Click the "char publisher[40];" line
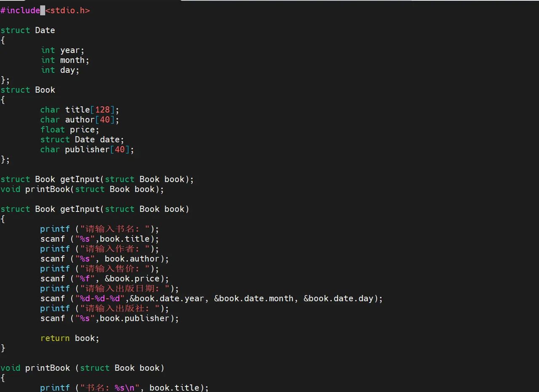This screenshot has width=539, height=392. pyautogui.click(x=88, y=150)
